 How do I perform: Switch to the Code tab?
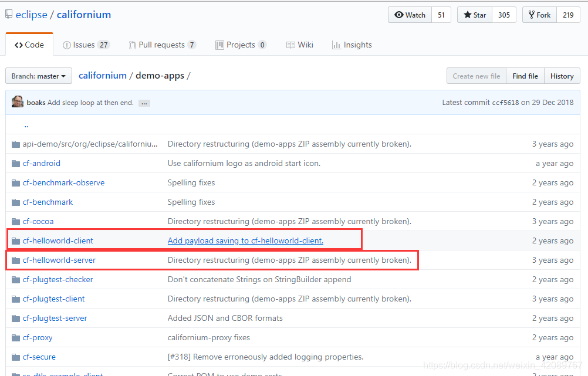tap(29, 45)
